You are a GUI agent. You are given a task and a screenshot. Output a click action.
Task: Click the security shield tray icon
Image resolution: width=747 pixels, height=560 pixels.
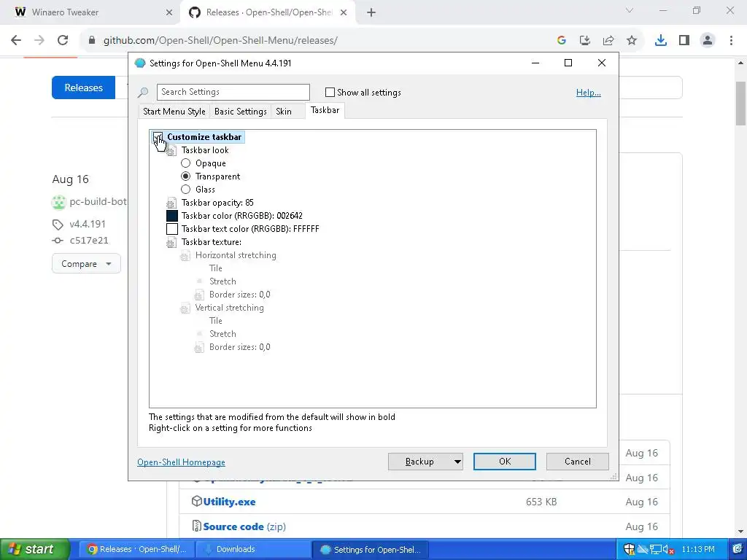[630, 550]
